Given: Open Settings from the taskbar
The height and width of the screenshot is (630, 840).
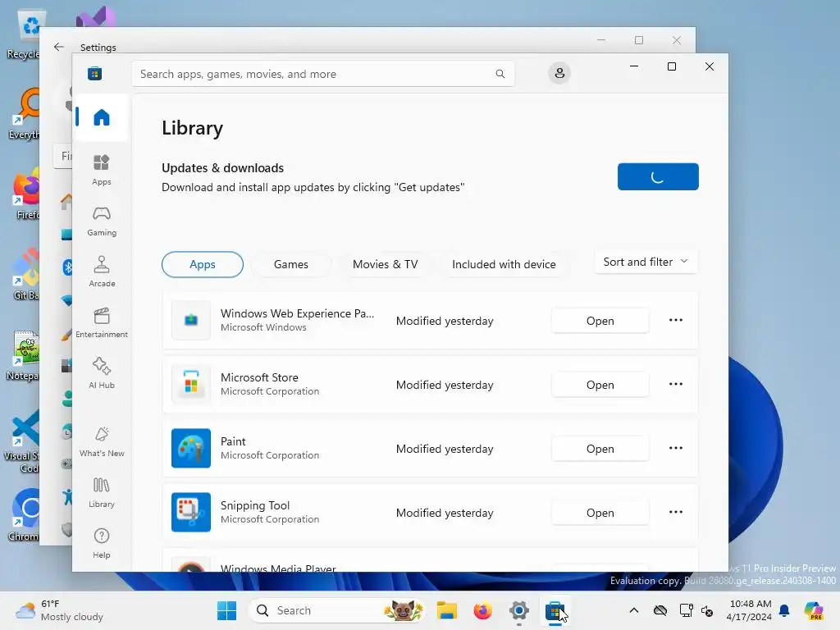Looking at the screenshot, I should 518,610.
